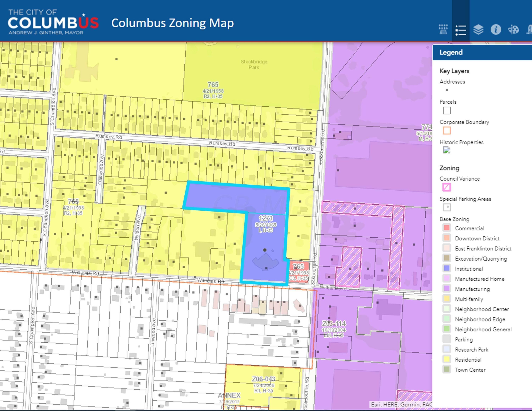Click the Council Variance hatched symbol

447,187
